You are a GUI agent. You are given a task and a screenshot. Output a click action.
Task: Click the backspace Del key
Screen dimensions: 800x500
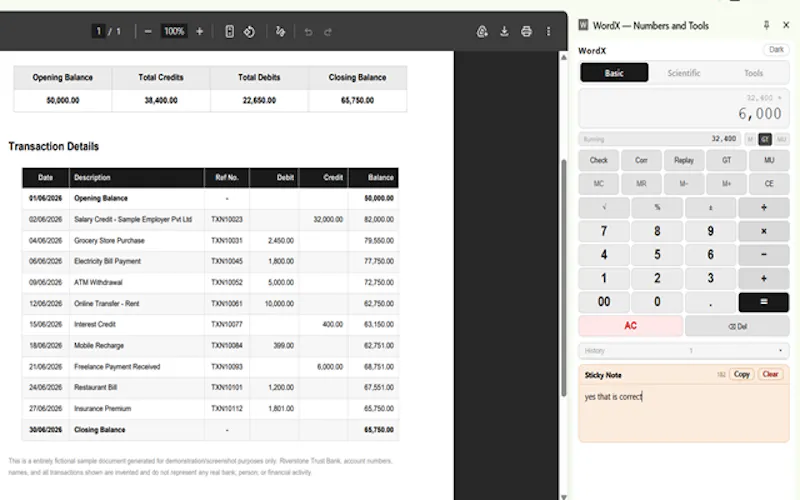[x=737, y=326]
